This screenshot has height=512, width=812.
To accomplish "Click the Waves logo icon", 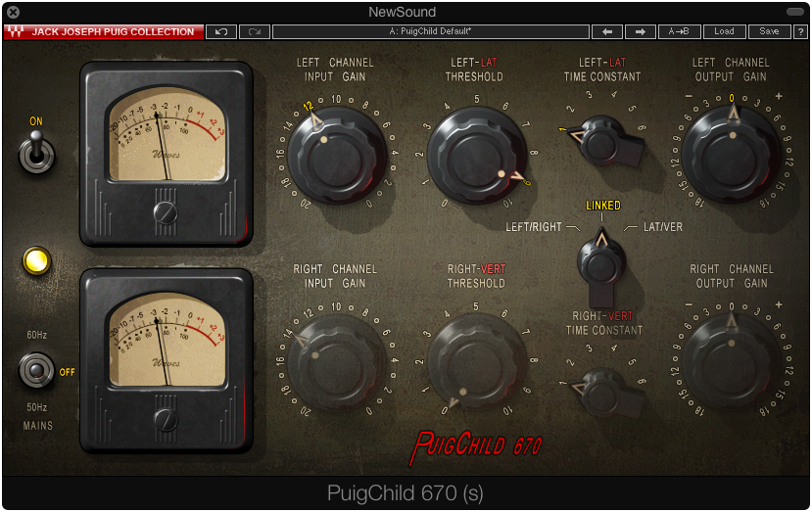I will point(16,31).
